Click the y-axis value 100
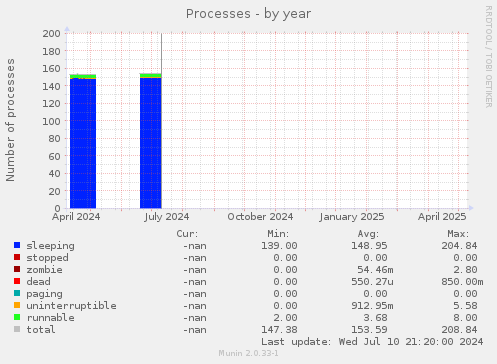This screenshot has width=497, height=364. tap(51, 121)
